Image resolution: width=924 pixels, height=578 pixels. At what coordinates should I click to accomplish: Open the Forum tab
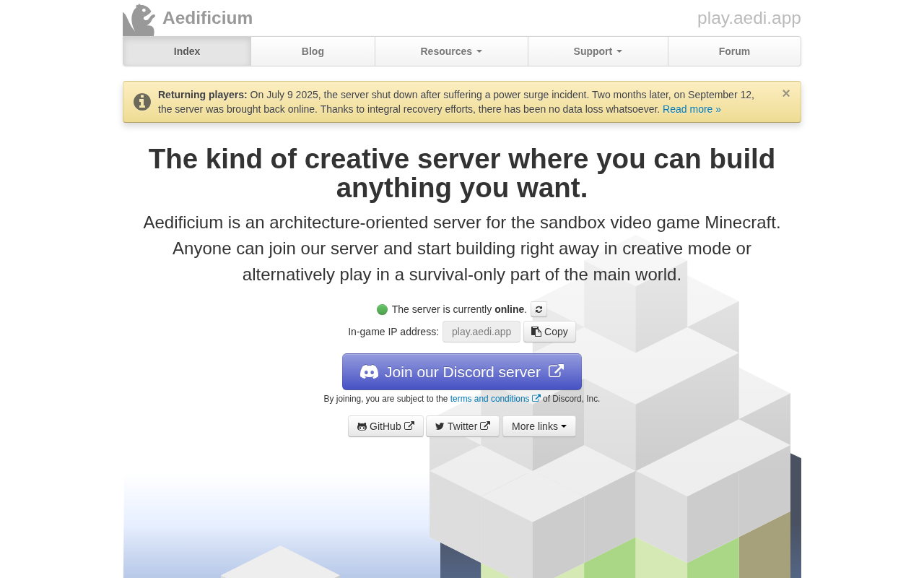734,51
